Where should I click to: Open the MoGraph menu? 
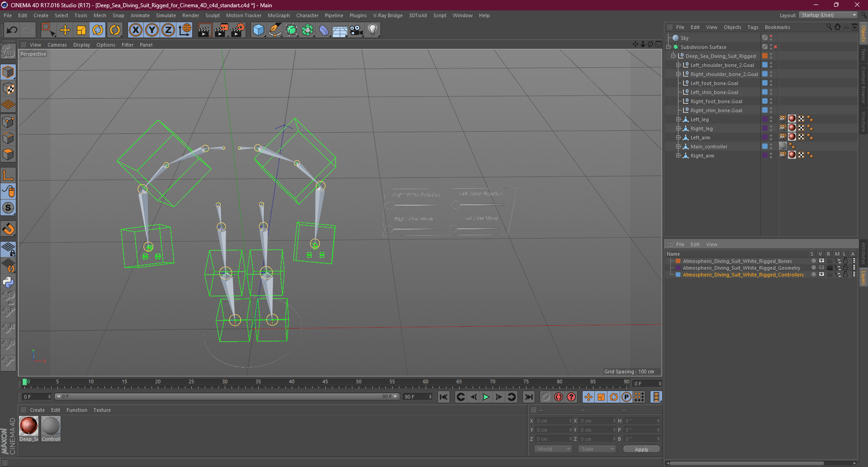pos(279,15)
